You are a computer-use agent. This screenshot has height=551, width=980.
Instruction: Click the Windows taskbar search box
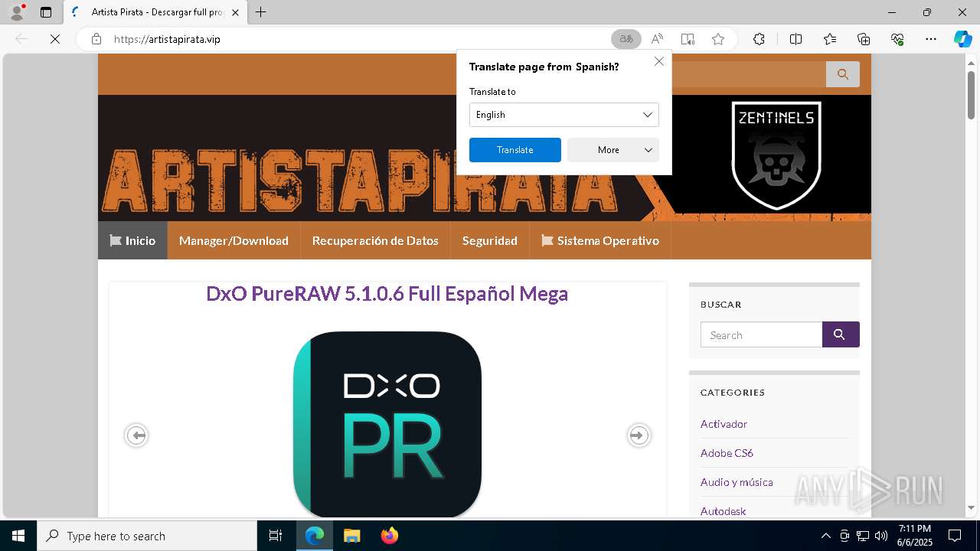pos(147,536)
